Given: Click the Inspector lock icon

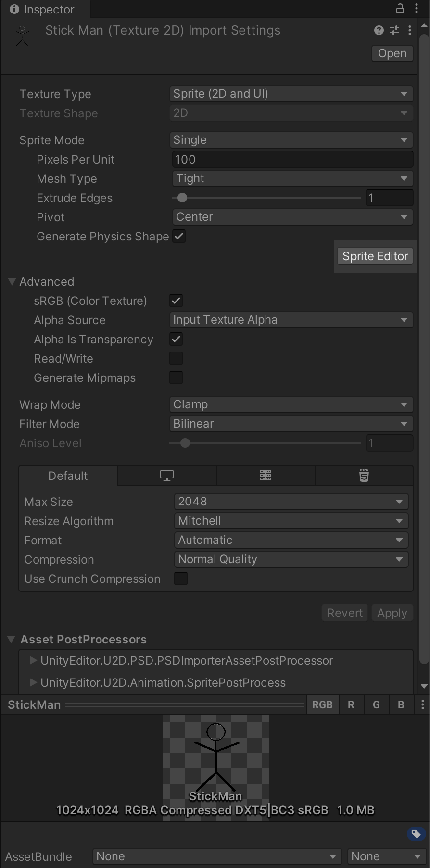Looking at the screenshot, I should (400, 8).
